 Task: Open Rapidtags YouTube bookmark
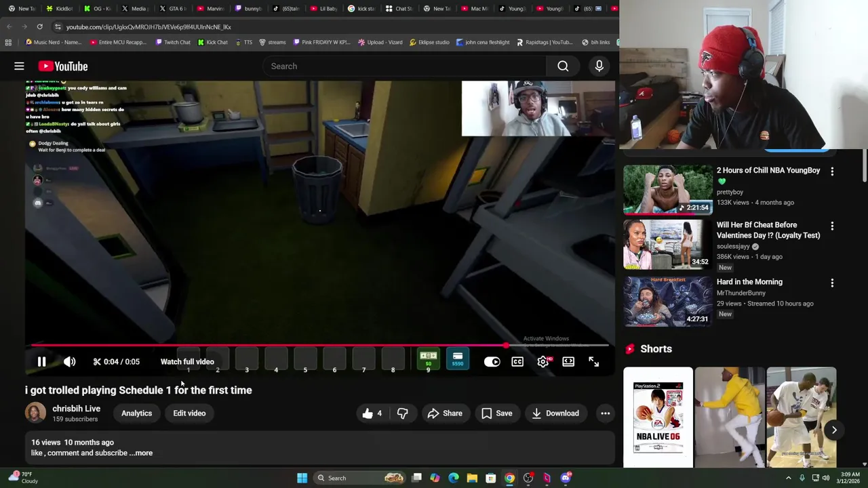tap(544, 42)
